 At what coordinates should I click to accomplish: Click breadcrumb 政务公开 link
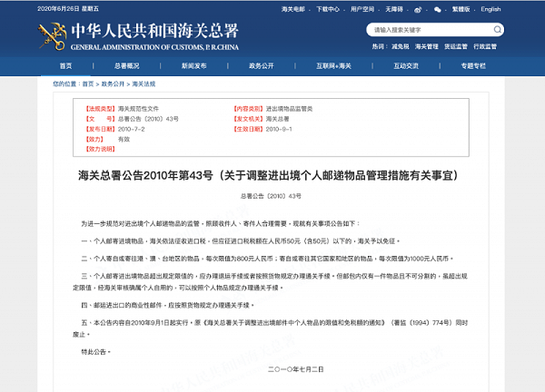(x=113, y=84)
